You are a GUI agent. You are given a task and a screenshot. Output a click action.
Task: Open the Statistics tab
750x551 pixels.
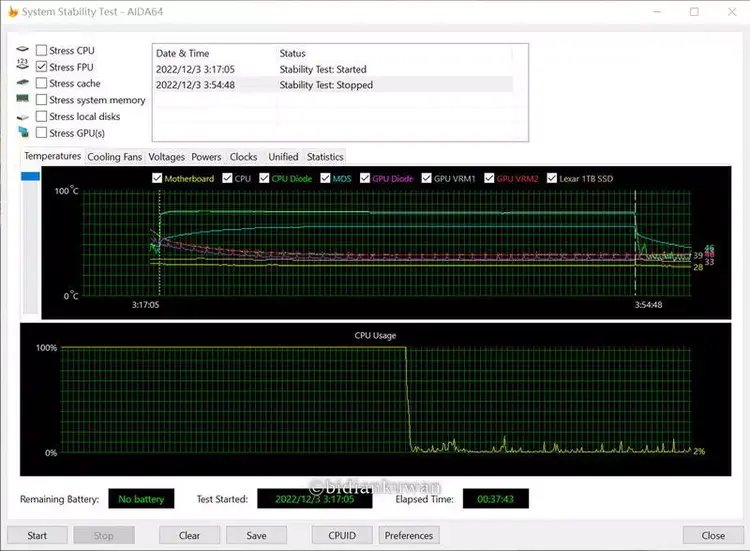[x=325, y=157]
